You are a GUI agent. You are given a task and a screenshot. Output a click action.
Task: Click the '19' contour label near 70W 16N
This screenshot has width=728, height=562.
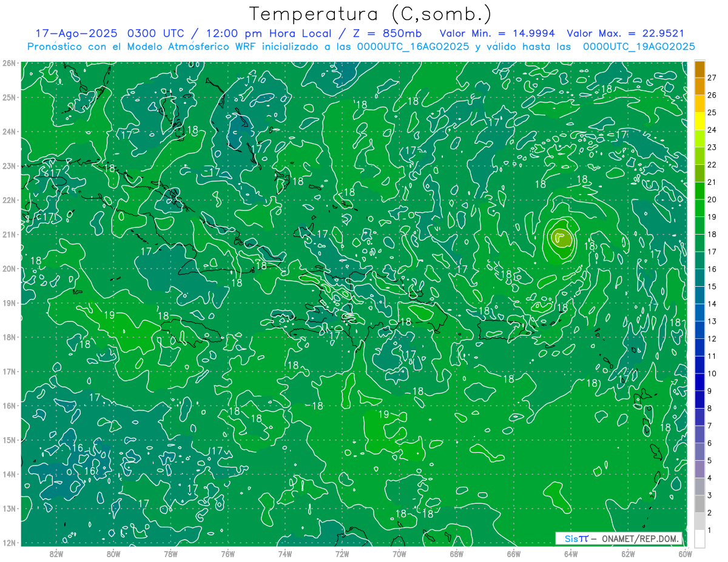tap(383, 415)
